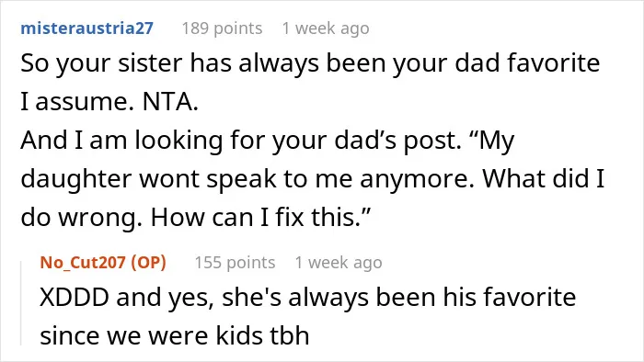Click the 155 points score label

pyautogui.click(x=235, y=263)
